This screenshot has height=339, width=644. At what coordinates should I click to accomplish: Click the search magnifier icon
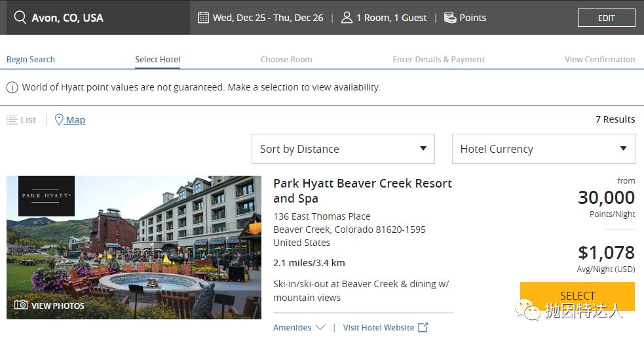tap(20, 17)
